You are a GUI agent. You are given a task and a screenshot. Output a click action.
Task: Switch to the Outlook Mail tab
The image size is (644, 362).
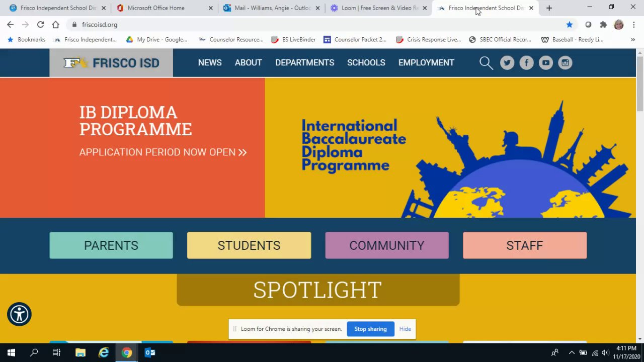pos(273,8)
